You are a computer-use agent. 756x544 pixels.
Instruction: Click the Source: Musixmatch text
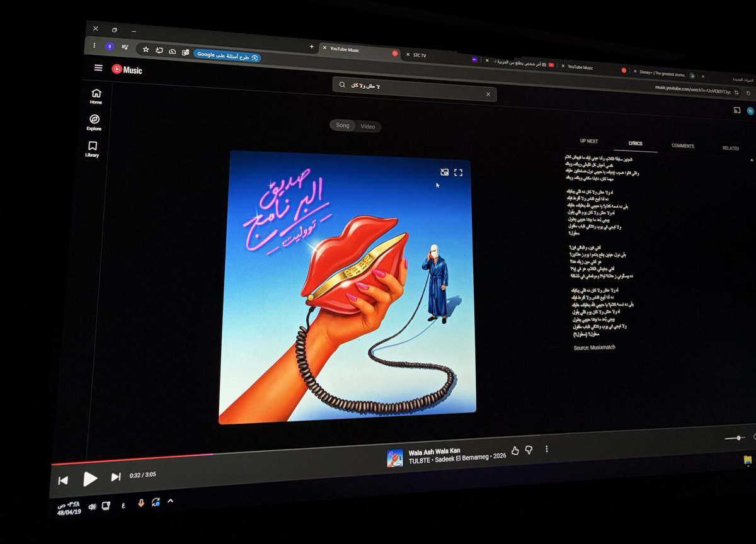point(594,348)
